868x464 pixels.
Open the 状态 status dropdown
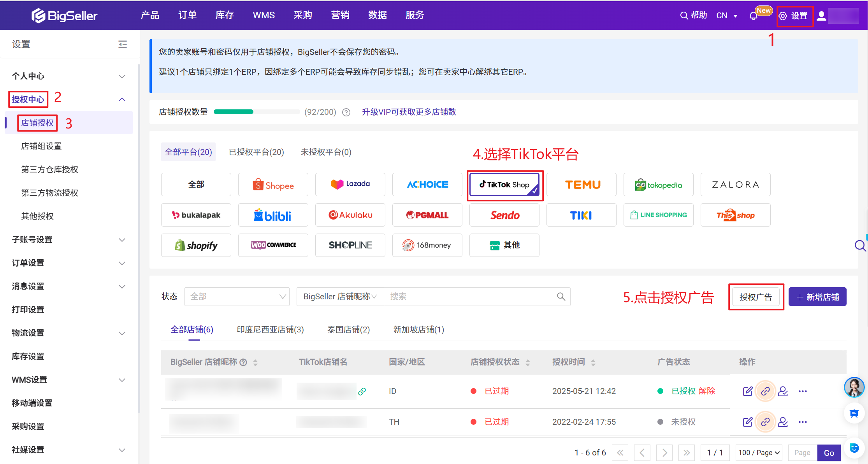pyautogui.click(x=237, y=297)
